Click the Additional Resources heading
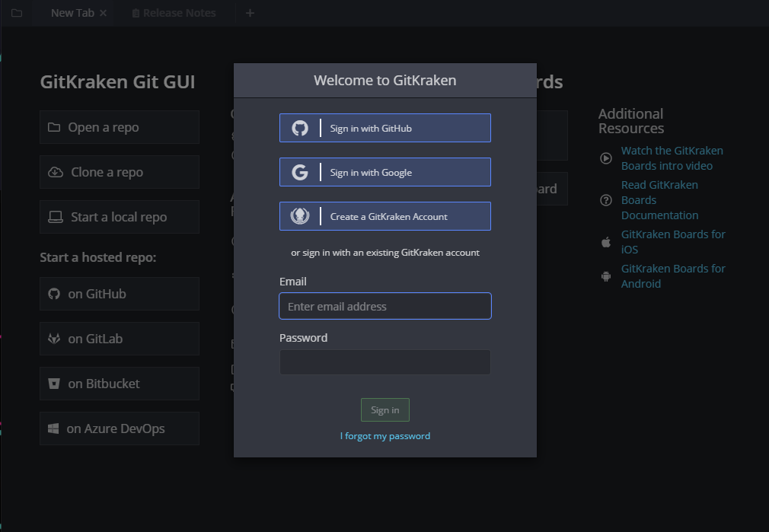769x532 pixels. coord(631,120)
